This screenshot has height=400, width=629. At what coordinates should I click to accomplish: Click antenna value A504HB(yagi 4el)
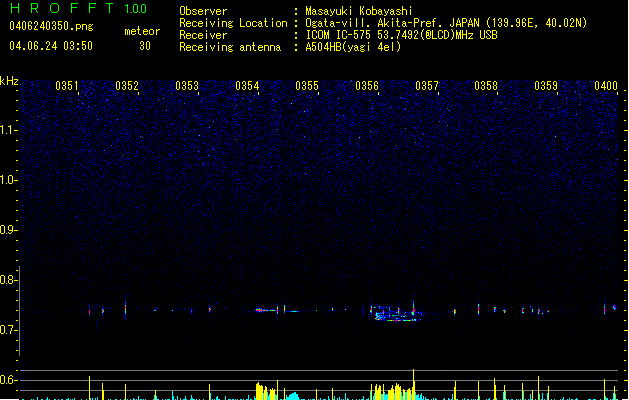[353, 47]
